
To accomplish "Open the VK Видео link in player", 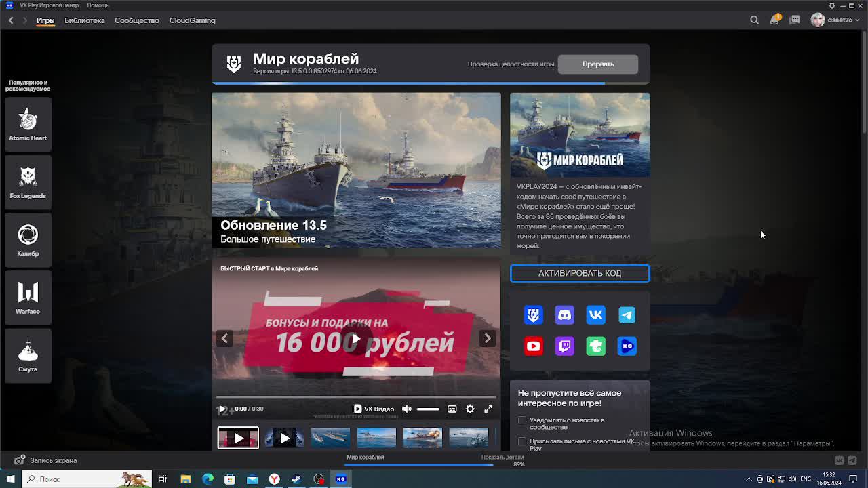I will [374, 409].
